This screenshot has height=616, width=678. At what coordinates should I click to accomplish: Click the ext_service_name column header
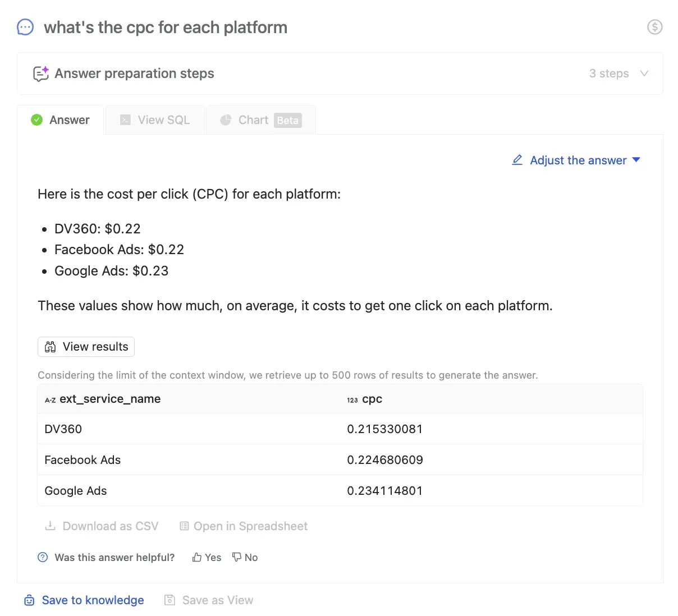pos(109,399)
